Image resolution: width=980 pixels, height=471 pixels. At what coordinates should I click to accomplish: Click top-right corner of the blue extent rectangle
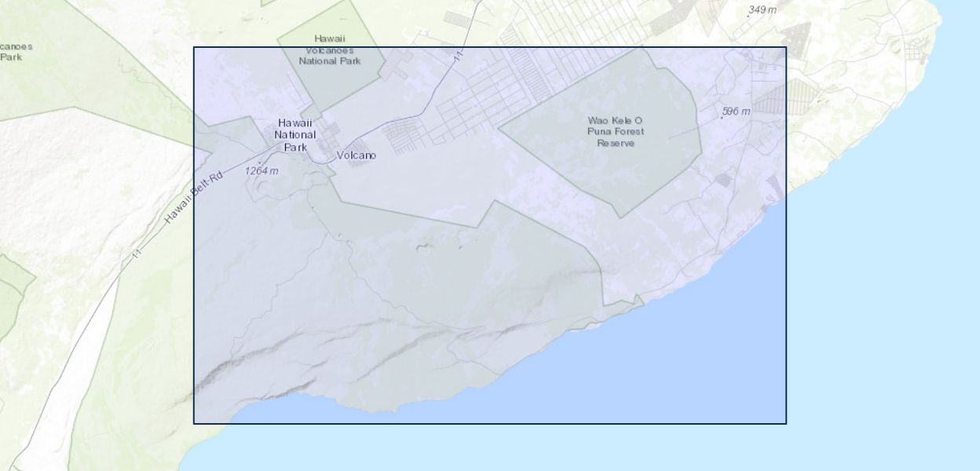(x=786, y=47)
